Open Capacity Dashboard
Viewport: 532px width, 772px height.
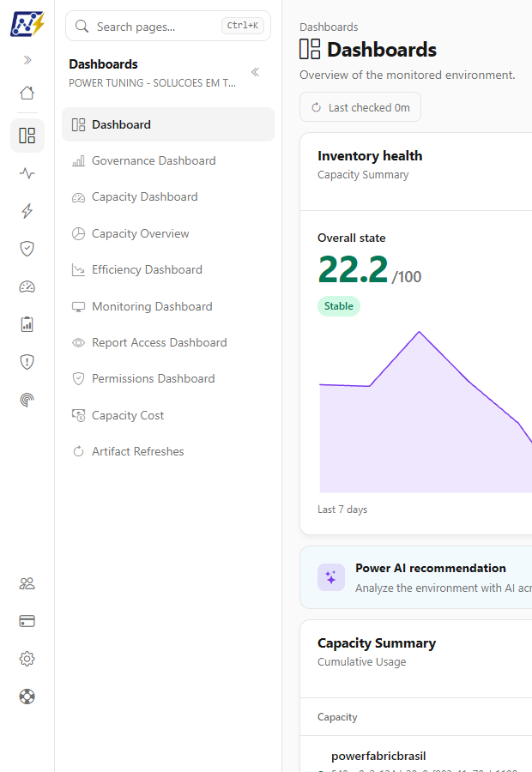[168, 197]
